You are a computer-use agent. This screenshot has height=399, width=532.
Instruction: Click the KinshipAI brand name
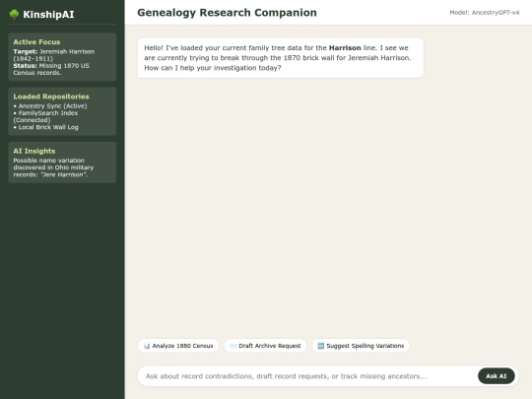coord(48,14)
